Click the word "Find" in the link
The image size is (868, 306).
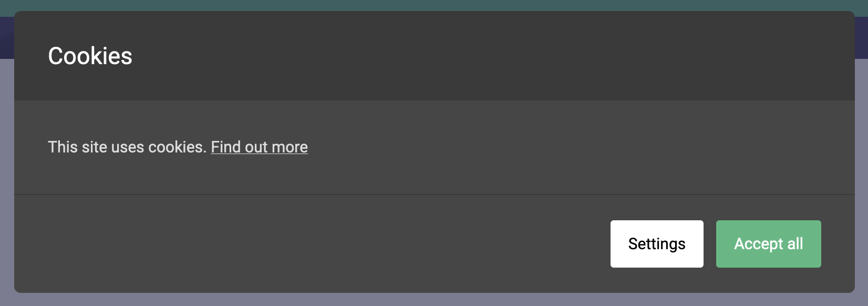click(x=225, y=147)
